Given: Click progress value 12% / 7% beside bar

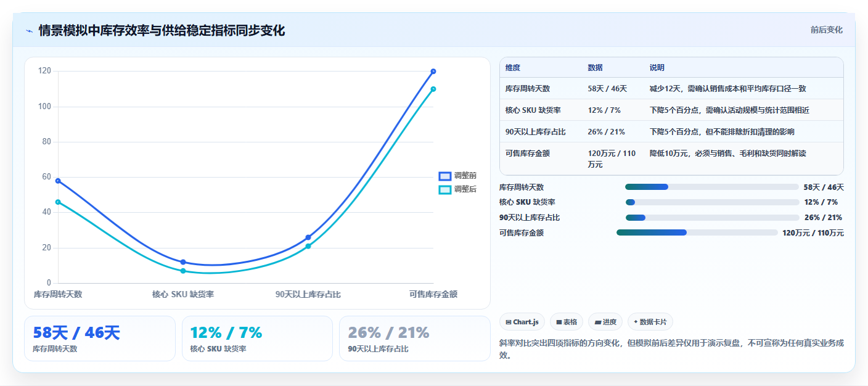Looking at the screenshot, I should (821, 202).
